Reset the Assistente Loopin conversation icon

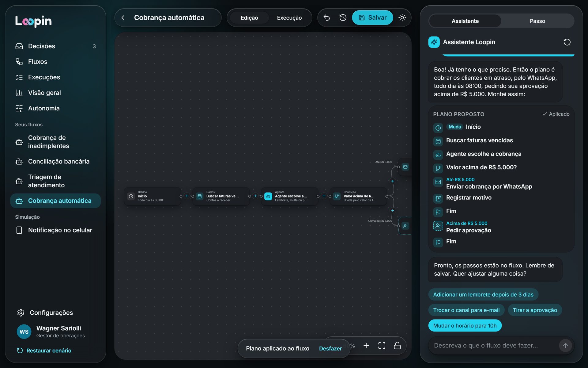pyautogui.click(x=567, y=42)
